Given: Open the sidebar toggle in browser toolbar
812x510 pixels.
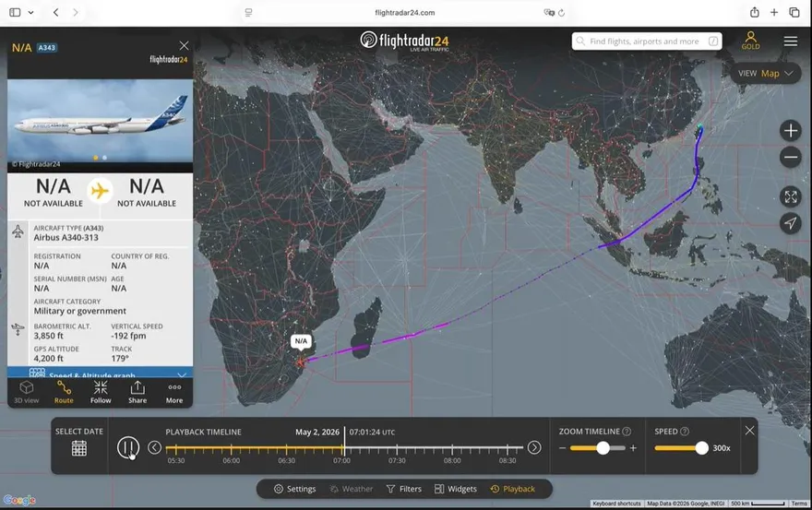Looking at the screenshot, I should (x=15, y=12).
